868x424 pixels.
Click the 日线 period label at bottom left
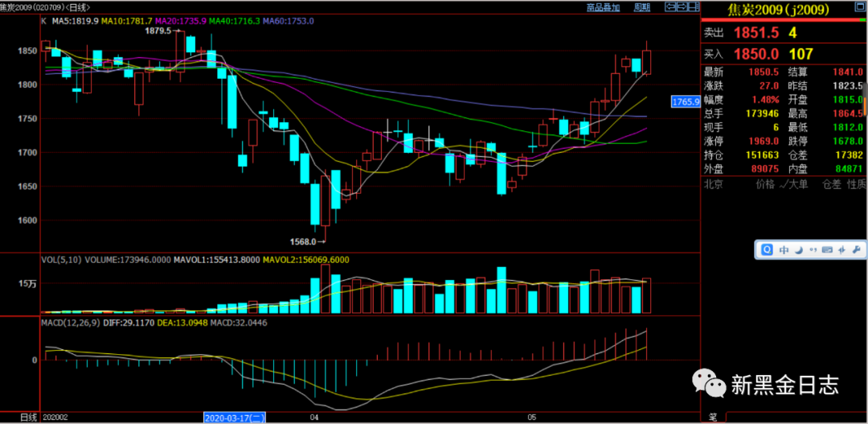pos(29,417)
